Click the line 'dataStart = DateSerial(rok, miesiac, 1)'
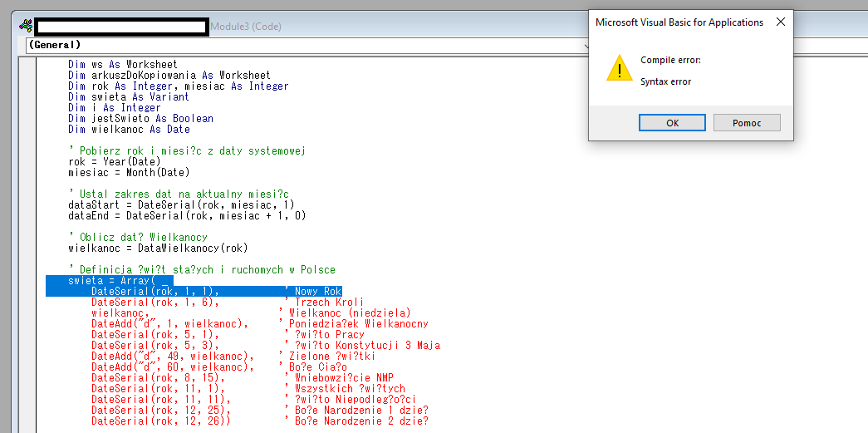The height and width of the screenshot is (433, 868). tap(181, 205)
